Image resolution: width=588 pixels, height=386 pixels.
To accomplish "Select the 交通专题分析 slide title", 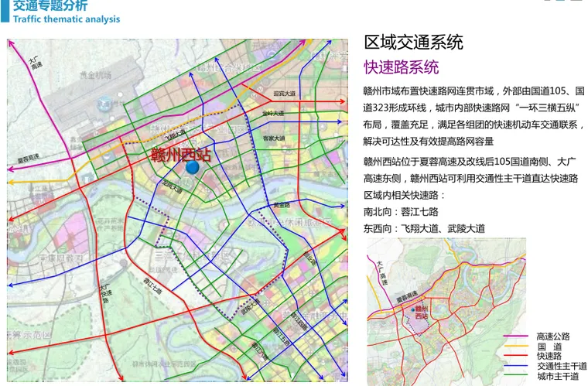I will coord(50,5).
